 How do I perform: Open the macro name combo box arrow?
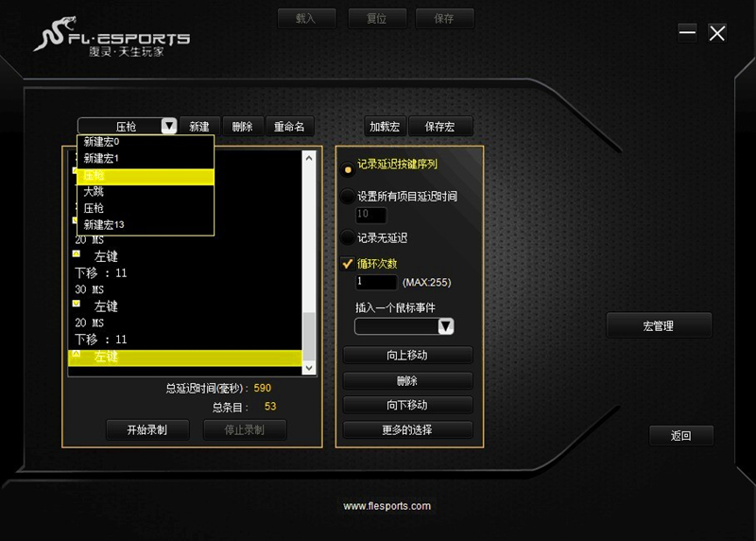point(169,126)
